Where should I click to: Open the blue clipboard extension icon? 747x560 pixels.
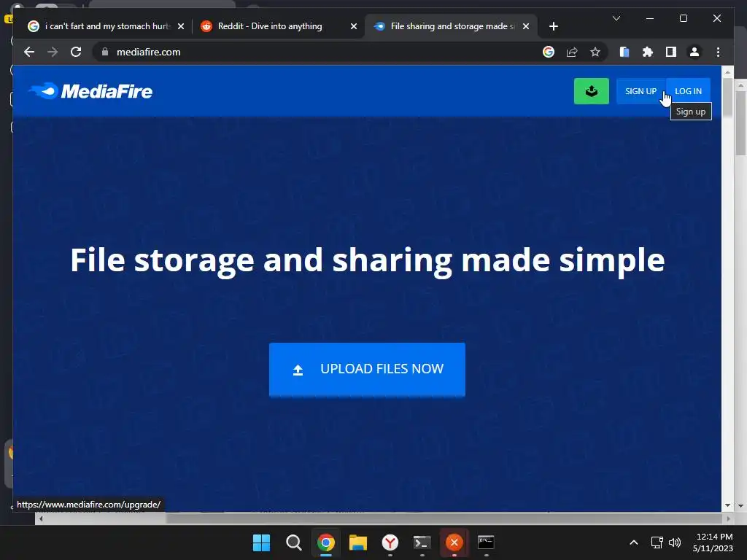pyautogui.click(x=624, y=52)
